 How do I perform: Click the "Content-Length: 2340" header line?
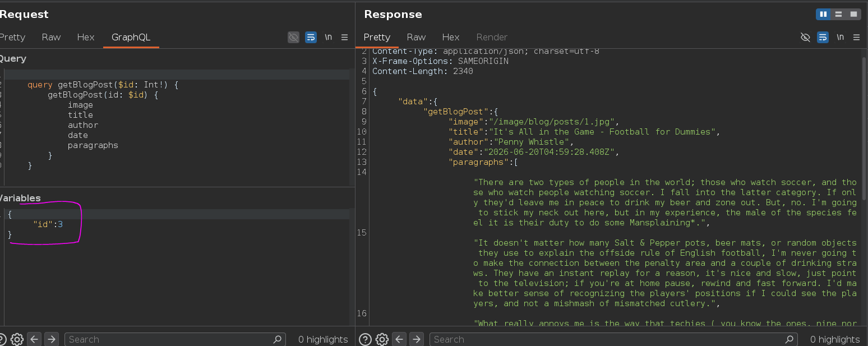click(423, 71)
